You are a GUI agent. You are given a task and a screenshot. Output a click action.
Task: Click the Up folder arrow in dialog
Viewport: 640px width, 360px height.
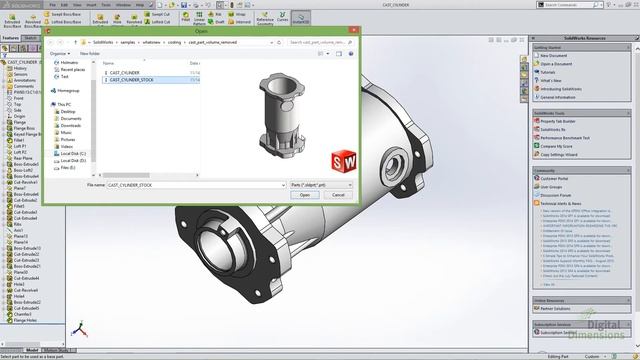point(76,42)
